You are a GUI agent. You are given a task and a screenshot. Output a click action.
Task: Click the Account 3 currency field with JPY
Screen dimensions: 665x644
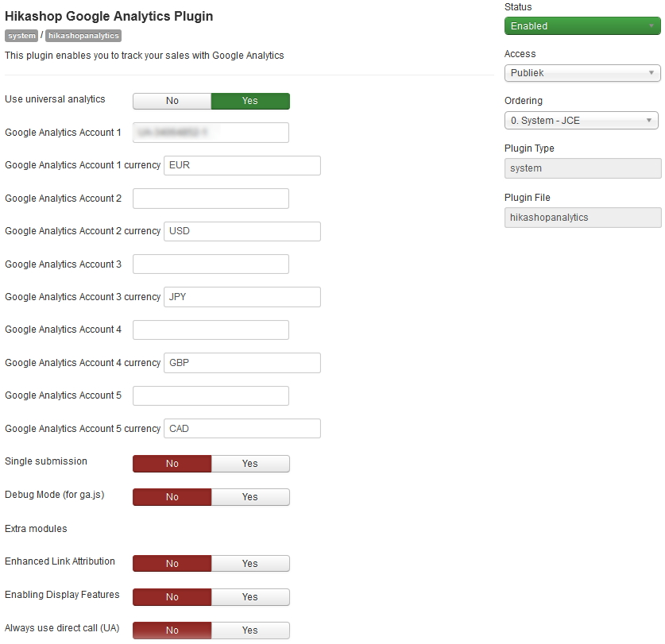(x=242, y=297)
